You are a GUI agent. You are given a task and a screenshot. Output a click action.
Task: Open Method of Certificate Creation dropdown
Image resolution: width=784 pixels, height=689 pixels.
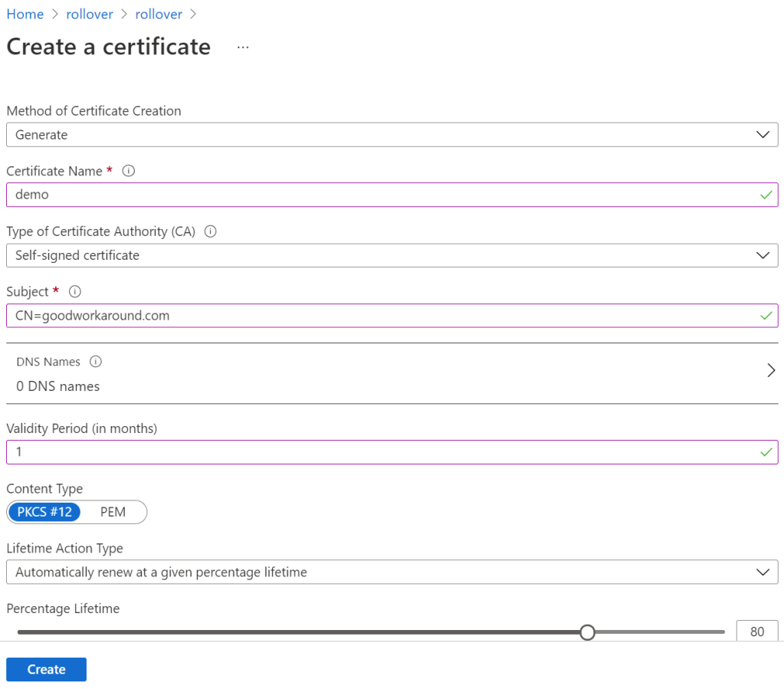point(392,135)
